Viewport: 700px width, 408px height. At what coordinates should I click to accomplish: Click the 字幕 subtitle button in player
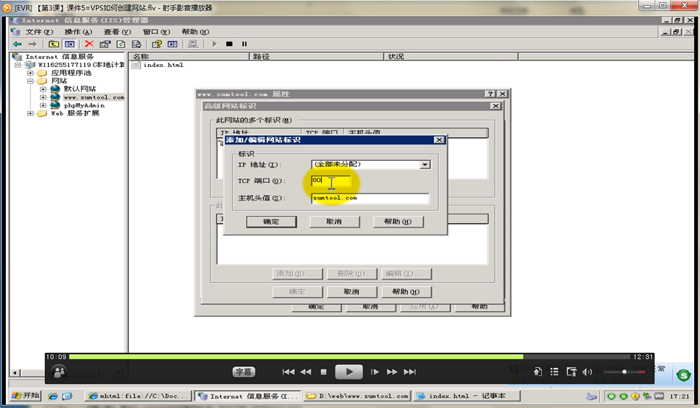(x=245, y=371)
